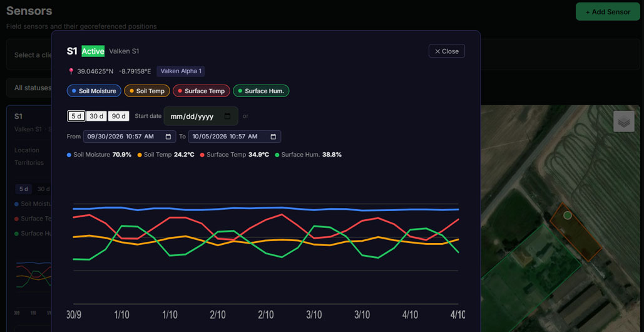The width and height of the screenshot is (644, 332).
Task: Click the coordinates text 39.04625°N
Action: point(95,71)
